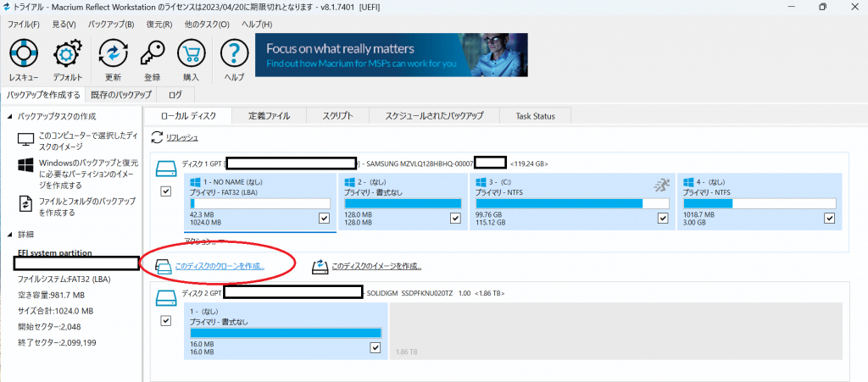Uncheck the ディスク 2 16.0 MB partition checkbox
Screen dimensions: 868x382
tap(376, 347)
